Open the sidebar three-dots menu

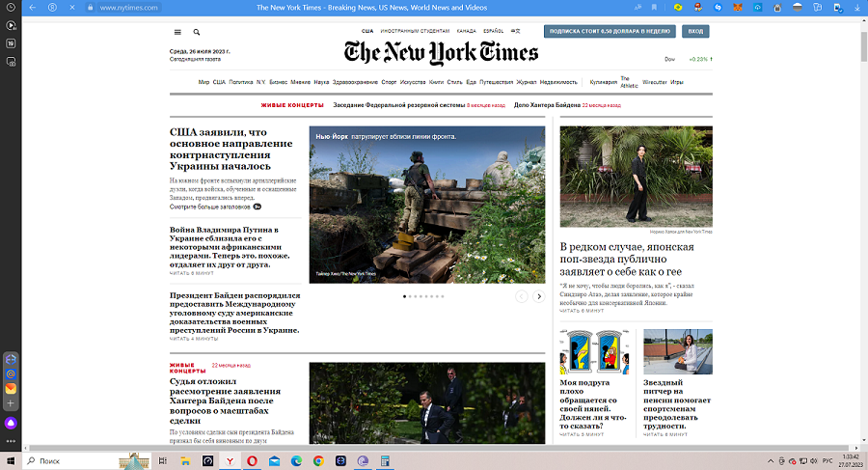[x=11, y=441]
